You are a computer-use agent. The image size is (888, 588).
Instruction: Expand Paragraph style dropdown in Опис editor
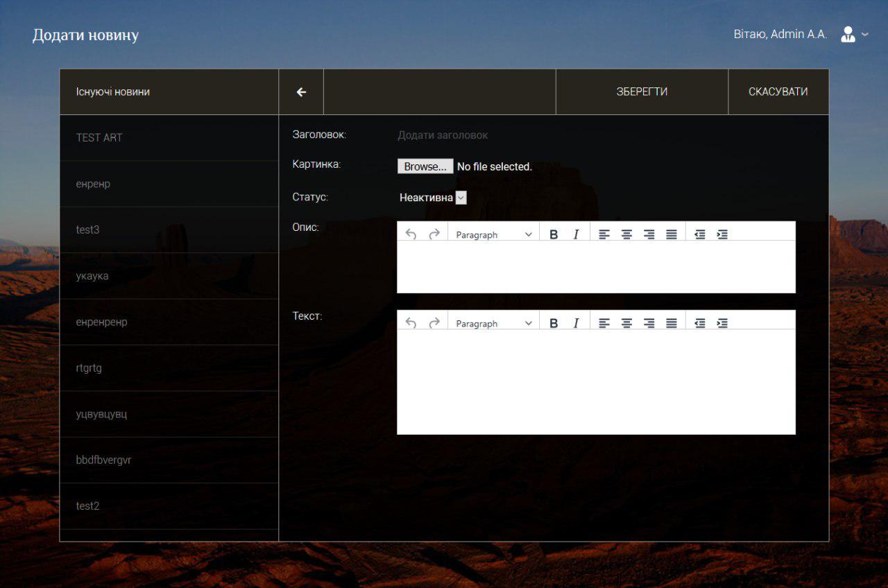[493, 234]
